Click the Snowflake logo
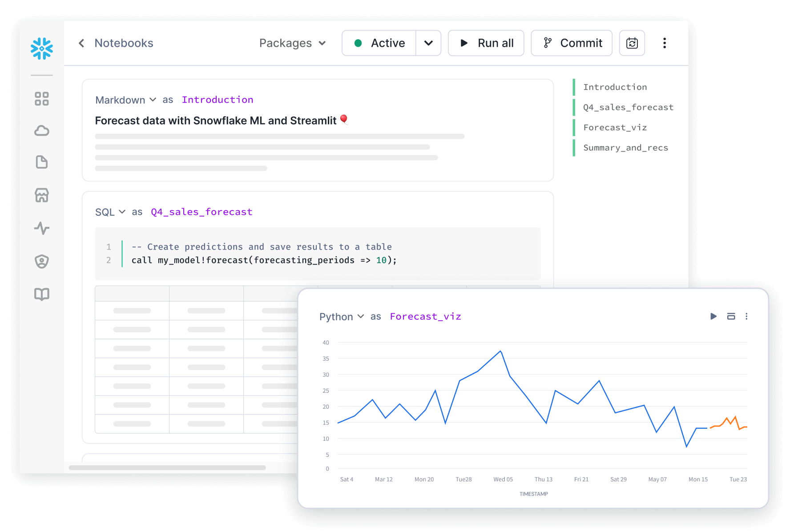 (41, 49)
